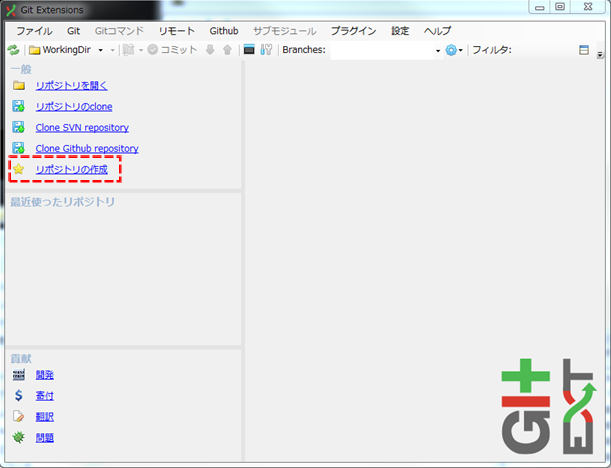Click the Clone SVN repository link
The image size is (611, 468).
[x=82, y=127]
